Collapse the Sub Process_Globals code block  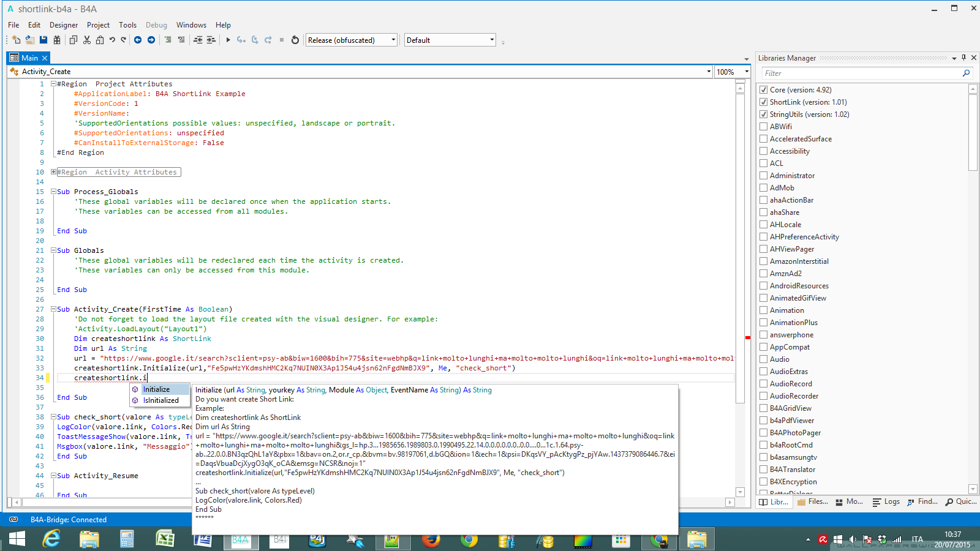click(53, 192)
